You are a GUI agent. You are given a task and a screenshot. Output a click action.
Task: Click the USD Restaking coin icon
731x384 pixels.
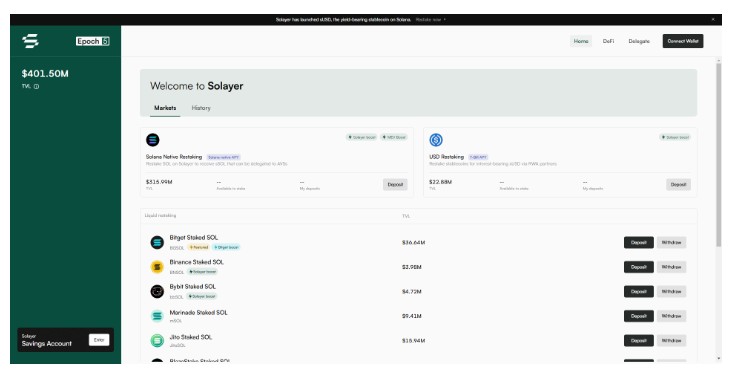click(436, 139)
